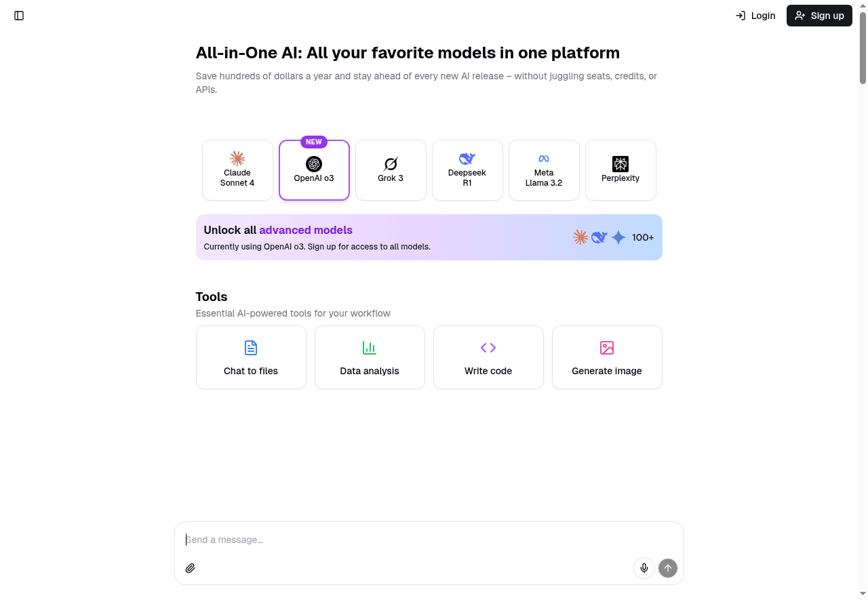The height and width of the screenshot is (600, 868).
Task: Select the Perplexity model card
Action: [620, 170]
